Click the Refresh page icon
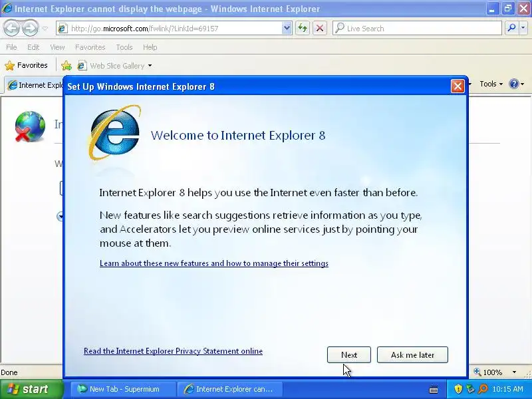Screen dimensions: 532x399 tap(303, 28)
